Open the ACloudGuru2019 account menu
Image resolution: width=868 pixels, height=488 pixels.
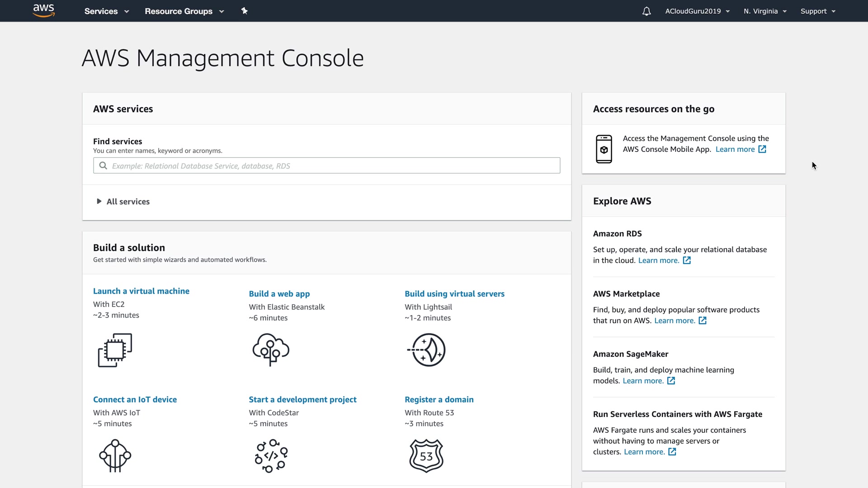pos(697,11)
